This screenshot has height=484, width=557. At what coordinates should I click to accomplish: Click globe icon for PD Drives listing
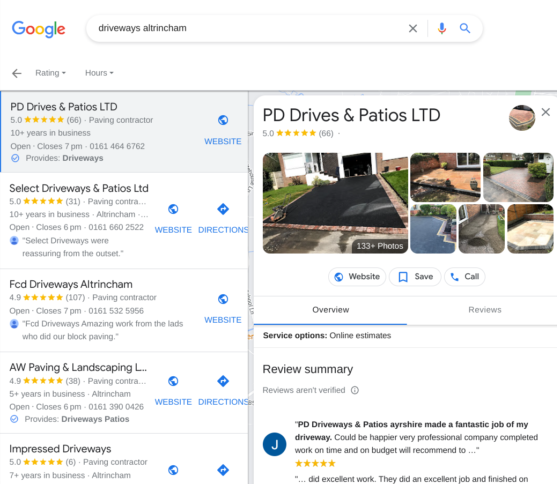point(223,120)
